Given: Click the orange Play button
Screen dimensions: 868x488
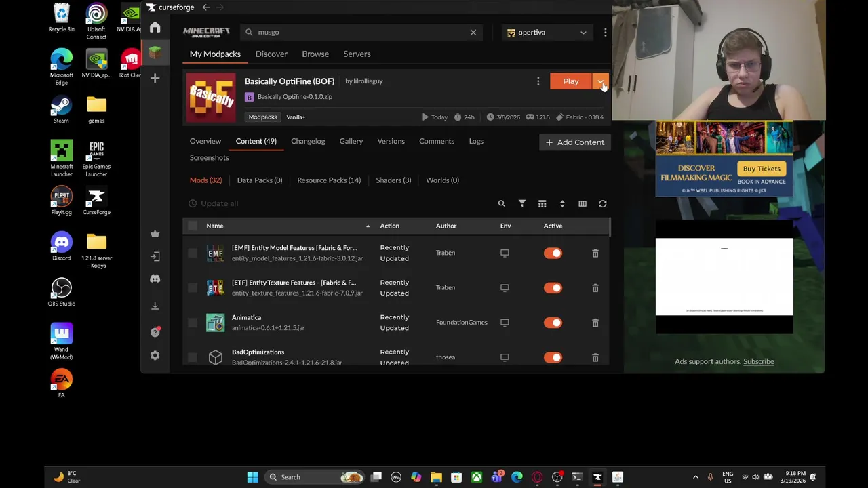Looking at the screenshot, I should [571, 81].
